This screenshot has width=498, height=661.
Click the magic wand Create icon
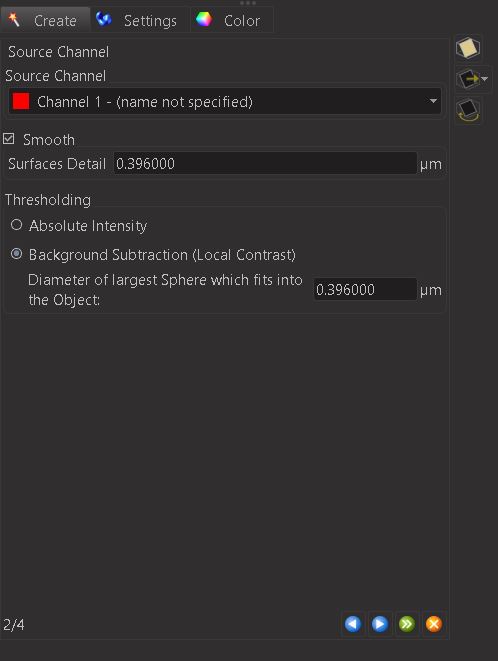click(x=14, y=20)
